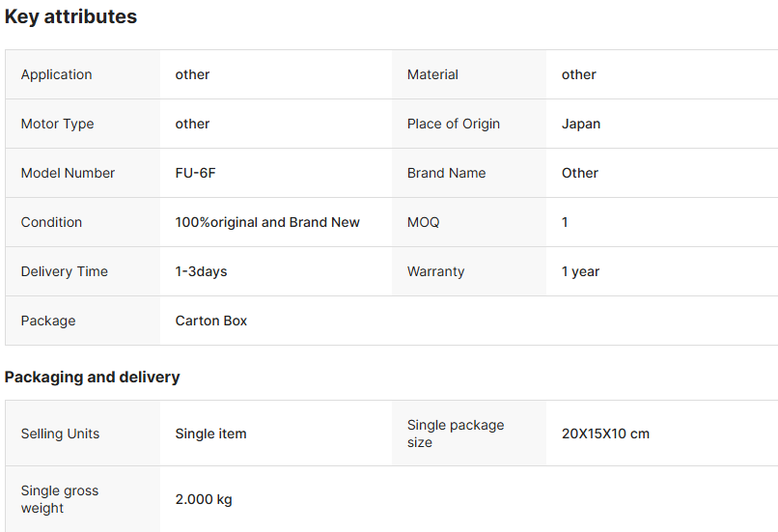
Task: Click the Key attributes heading
Action: click(x=70, y=16)
